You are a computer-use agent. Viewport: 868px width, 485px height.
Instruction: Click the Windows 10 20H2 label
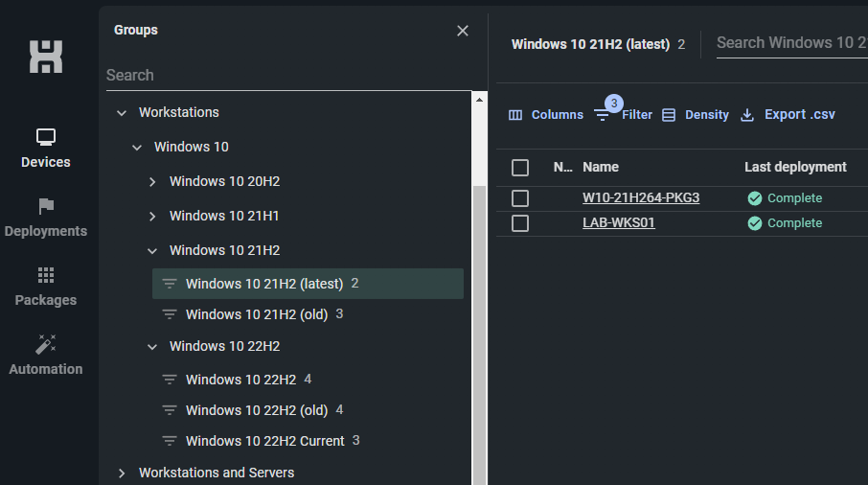tap(225, 181)
